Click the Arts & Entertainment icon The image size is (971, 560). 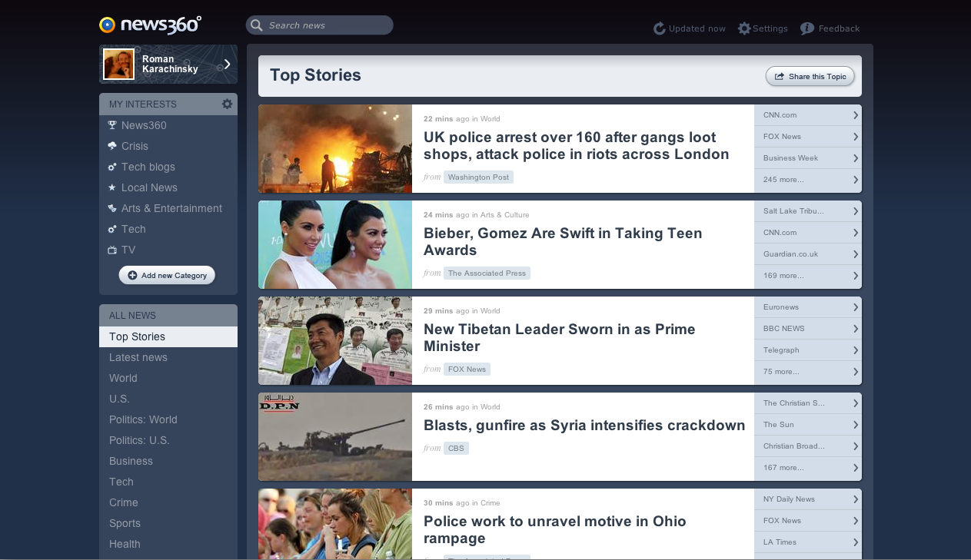(112, 208)
